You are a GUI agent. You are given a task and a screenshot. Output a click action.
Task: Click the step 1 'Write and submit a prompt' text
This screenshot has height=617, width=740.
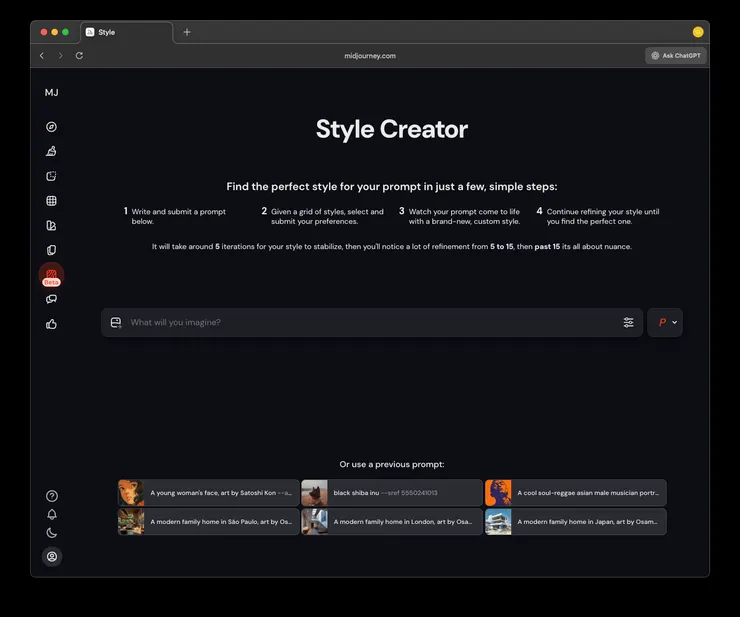click(178, 216)
